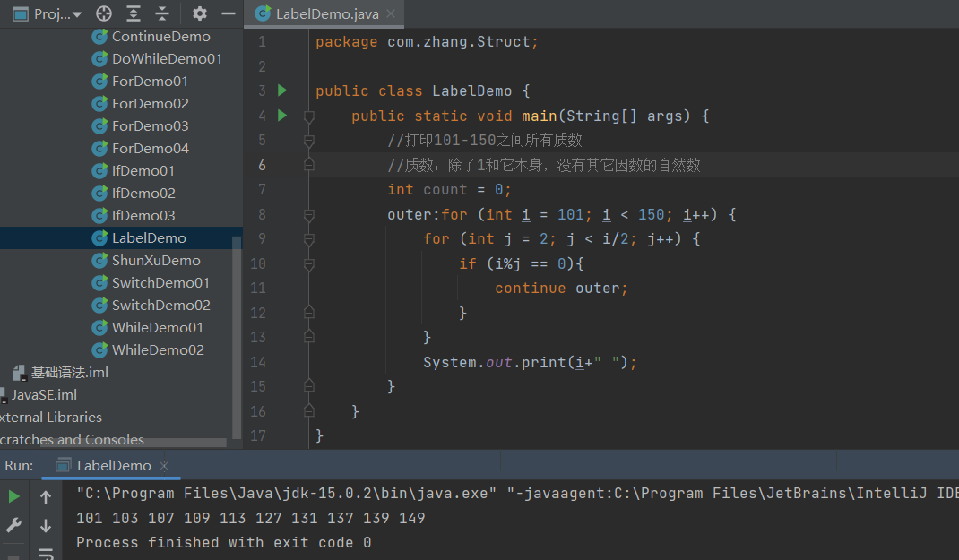Hide the project tool window

point(229,13)
